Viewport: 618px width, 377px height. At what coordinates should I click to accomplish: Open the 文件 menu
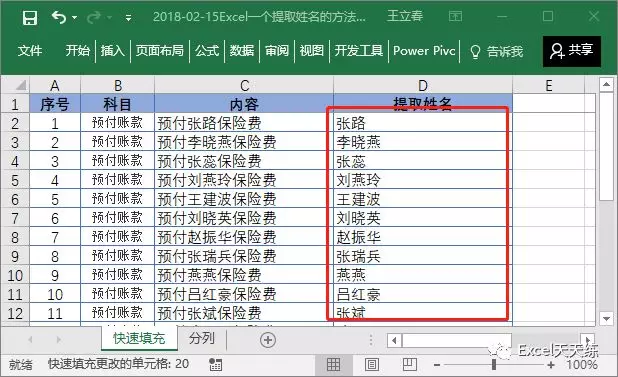click(x=30, y=51)
